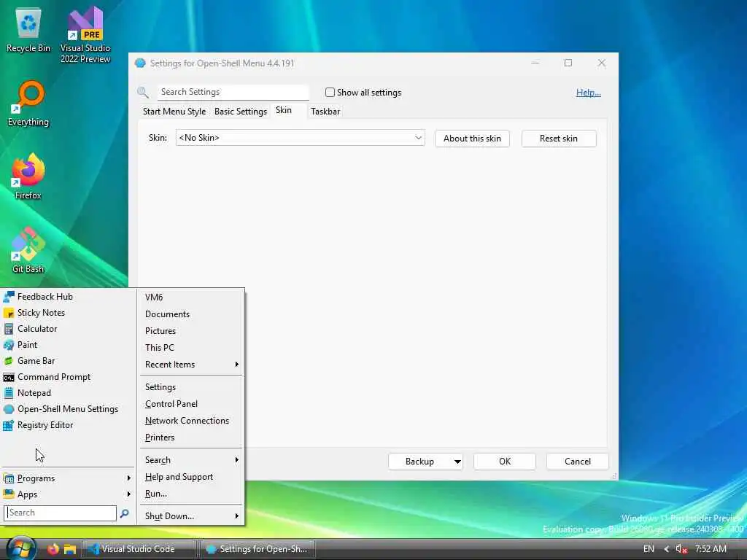Switch to Start Menu Style tab

174,112
